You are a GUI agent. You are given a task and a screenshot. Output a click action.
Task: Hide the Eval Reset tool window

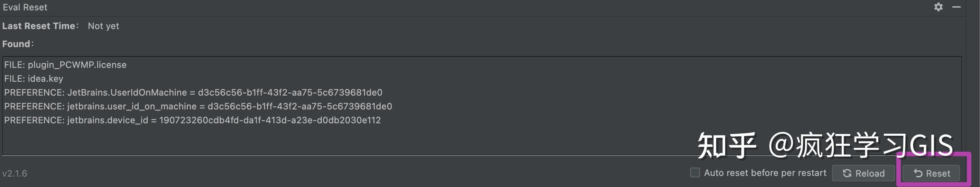coord(956,7)
